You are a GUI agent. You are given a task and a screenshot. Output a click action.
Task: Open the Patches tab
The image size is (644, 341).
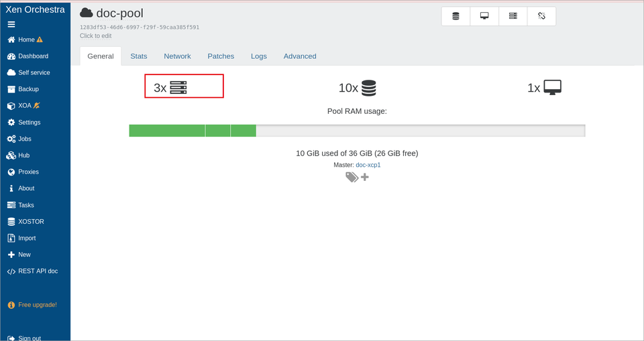[x=221, y=56]
